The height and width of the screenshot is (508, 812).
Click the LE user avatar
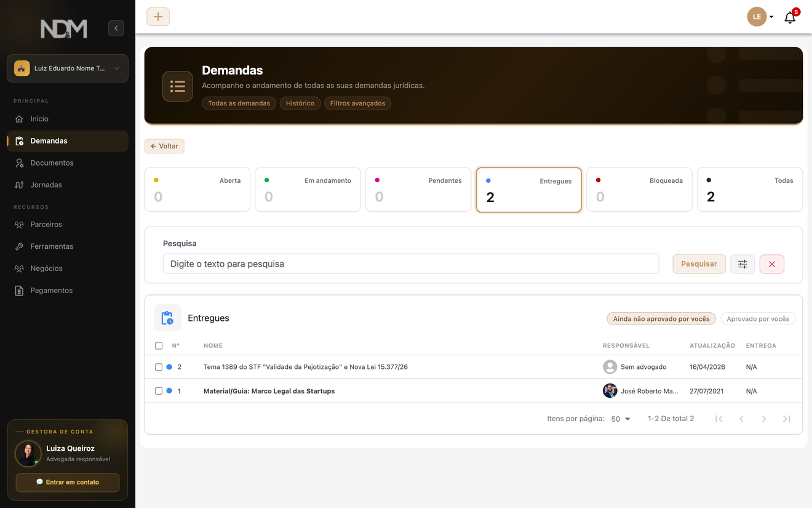coord(757,17)
